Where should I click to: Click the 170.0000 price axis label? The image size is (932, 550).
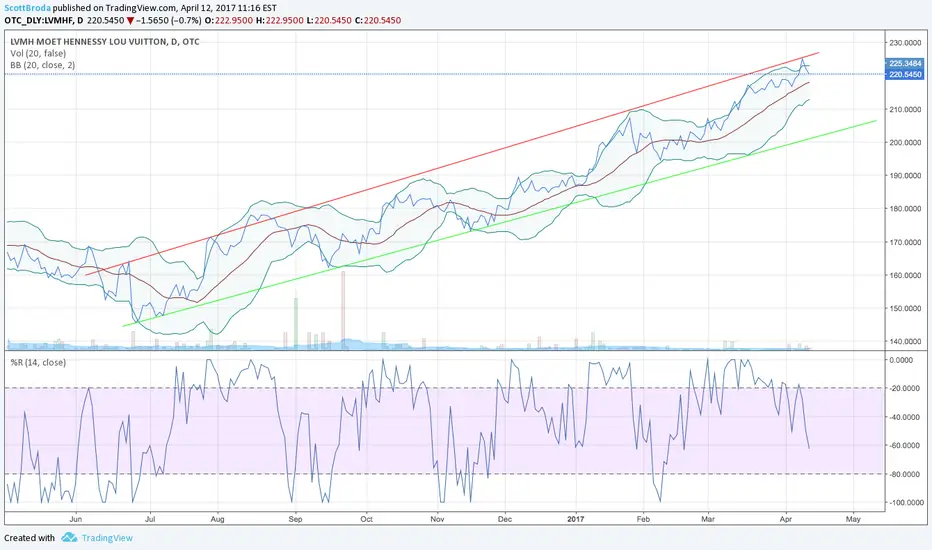906,243
